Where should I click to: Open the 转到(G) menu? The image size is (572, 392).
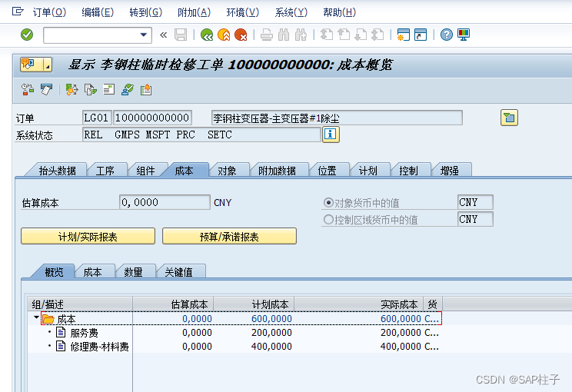coord(145,13)
